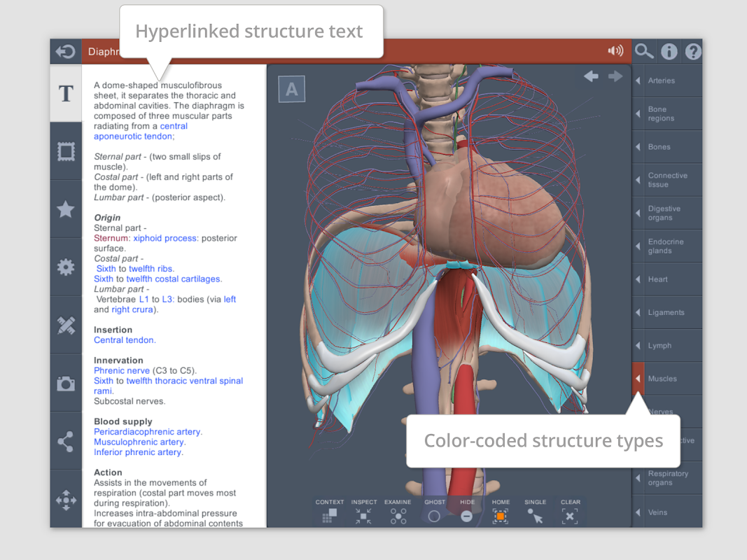Toggle Ghost mode in bottom toolbar
This screenshot has height=560, width=747.
coord(434,516)
